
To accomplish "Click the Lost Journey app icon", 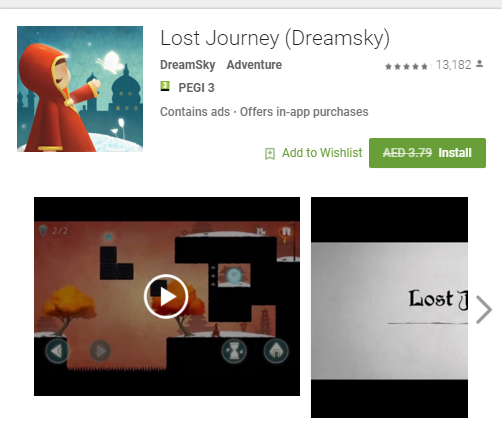I will pyautogui.click(x=80, y=89).
